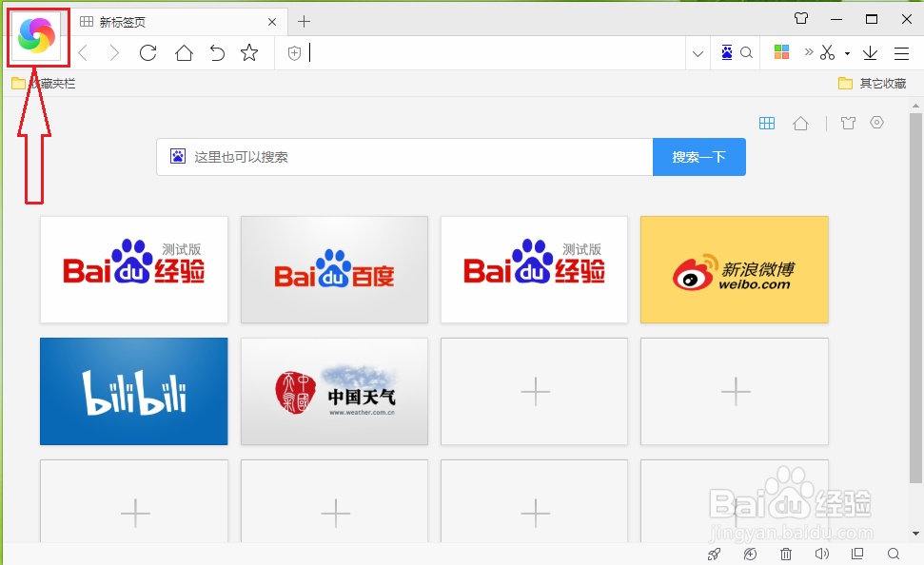The height and width of the screenshot is (565, 924).
Task: Open the colorful extensions grid icon
Action: coord(781,52)
